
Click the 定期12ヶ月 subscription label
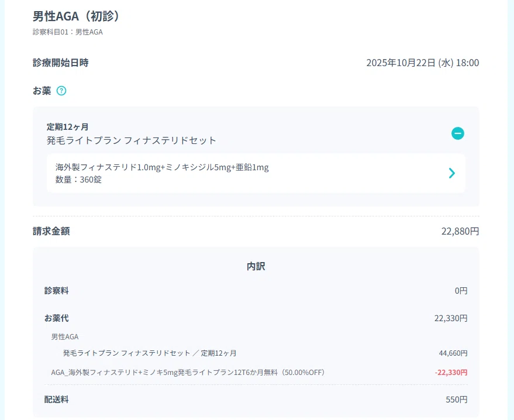click(67, 127)
